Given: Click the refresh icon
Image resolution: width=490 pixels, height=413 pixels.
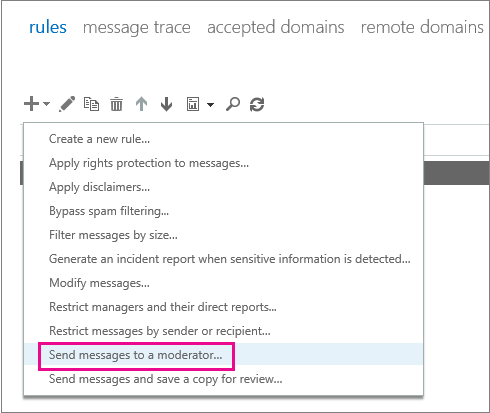Looking at the screenshot, I should [257, 104].
